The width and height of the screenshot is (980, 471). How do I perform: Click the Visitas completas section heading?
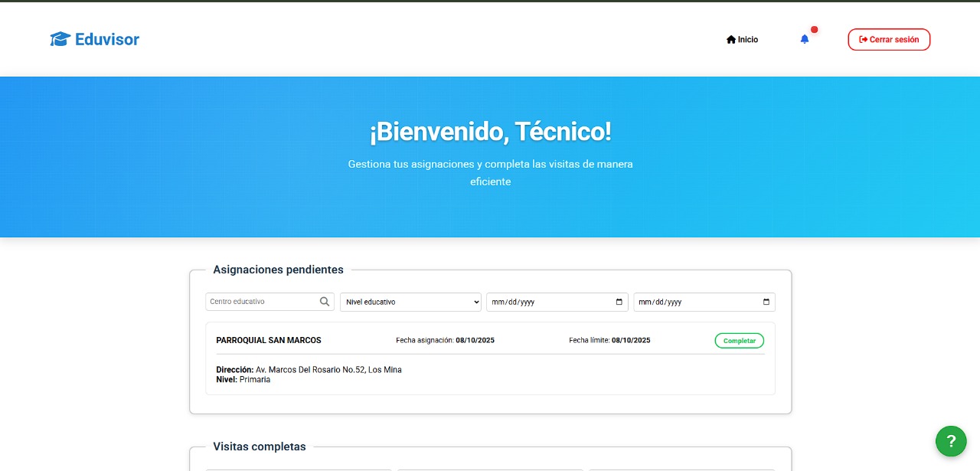pos(260,446)
